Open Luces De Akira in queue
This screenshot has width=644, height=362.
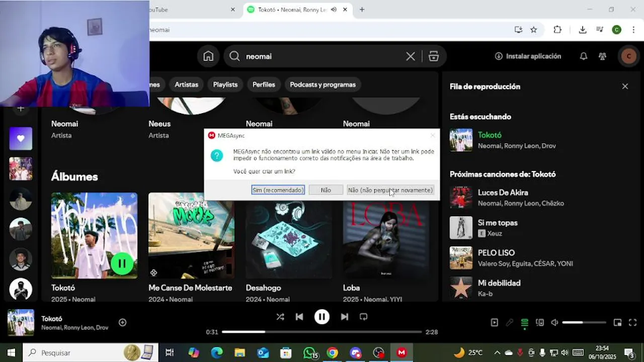click(503, 193)
